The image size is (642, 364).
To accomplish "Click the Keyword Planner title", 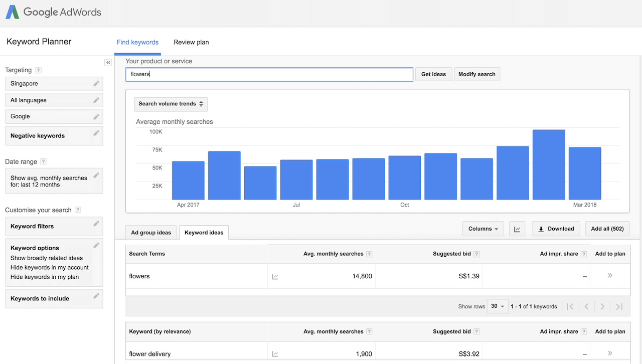I will tap(39, 42).
